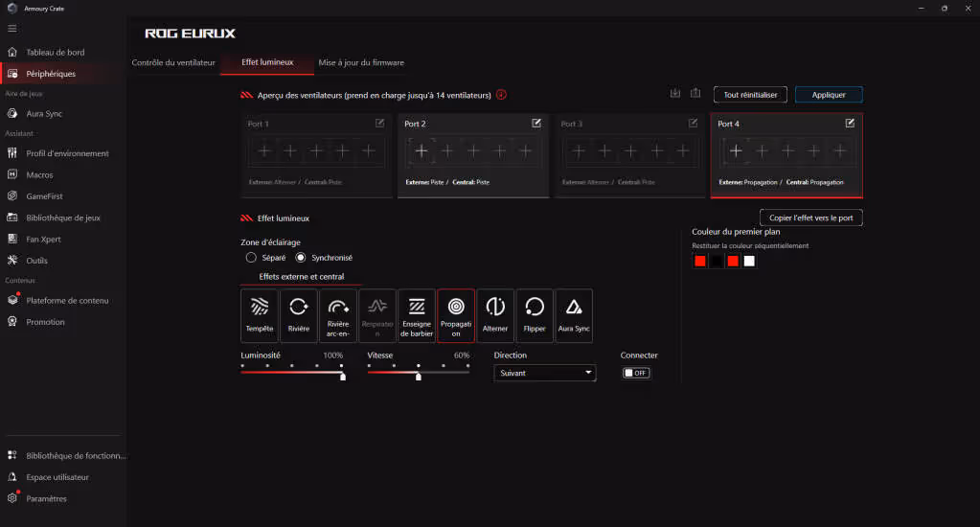Pick the Rivière arc-en-ciel effect
This screenshot has width=980, height=527.
tap(338, 315)
